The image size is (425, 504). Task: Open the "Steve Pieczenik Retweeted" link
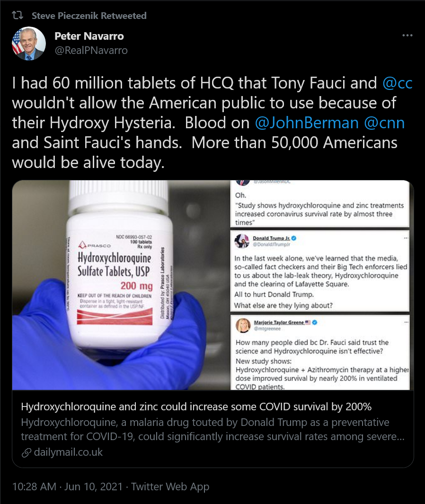[89, 16]
